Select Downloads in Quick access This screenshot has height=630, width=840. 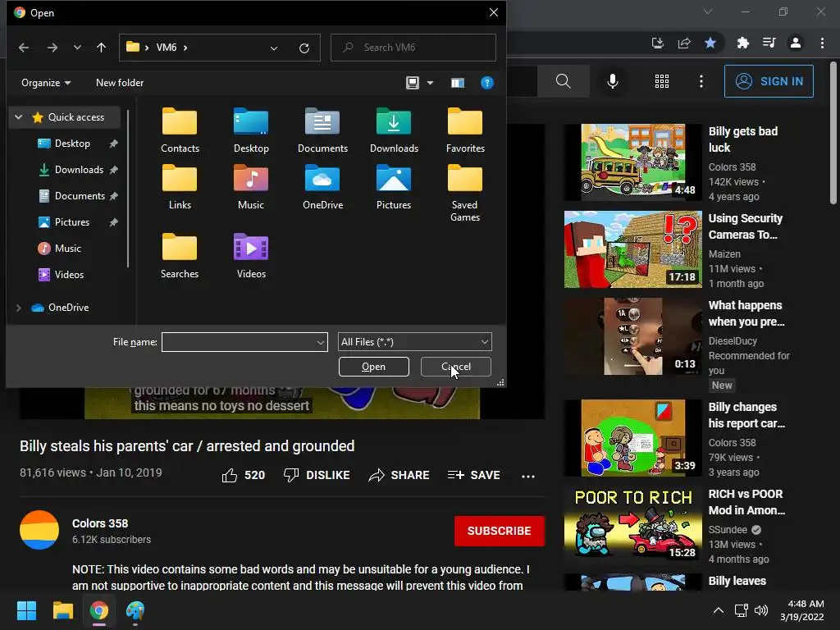79,170
